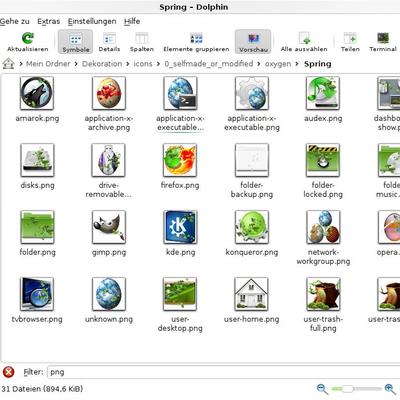The image size is (400, 400).
Task: Select the folder-locked.png icon
Action: click(323, 160)
